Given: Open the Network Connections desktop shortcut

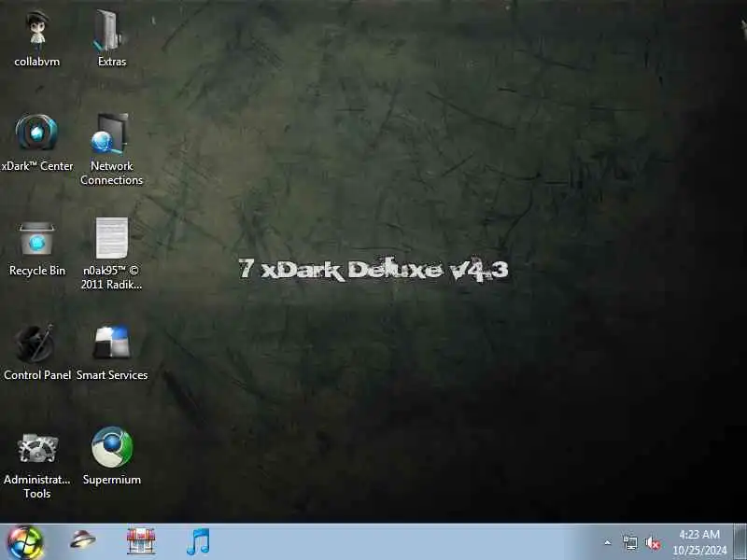Looking at the screenshot, I should pyautogui.click(x=111, y=149).
